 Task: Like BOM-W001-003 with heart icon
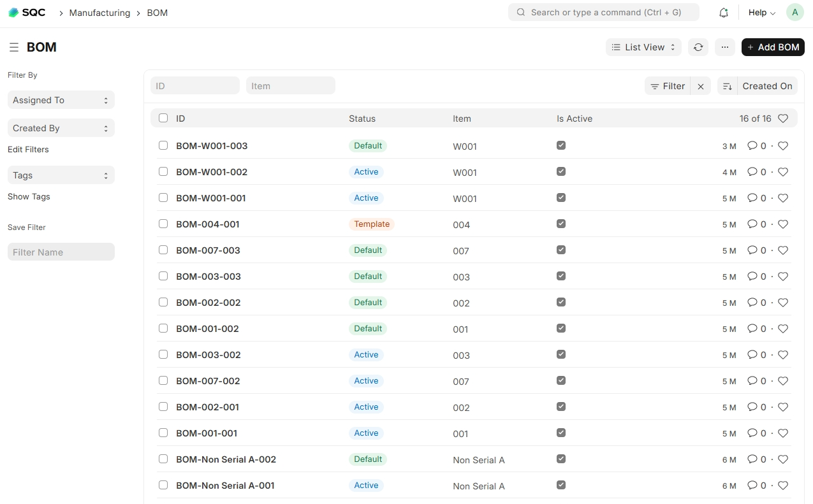pos(783,146)
